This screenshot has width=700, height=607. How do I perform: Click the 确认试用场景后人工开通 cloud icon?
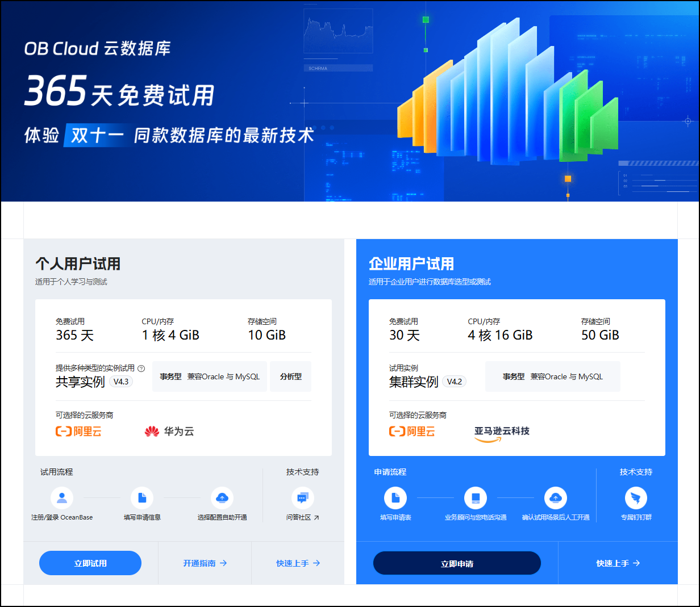556,498
